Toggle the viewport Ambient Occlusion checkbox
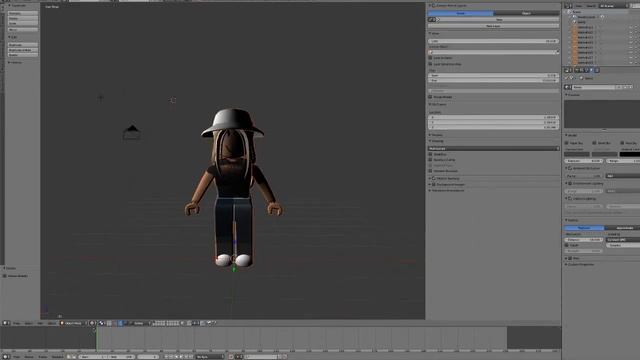This screenshot has width=640, height=360. click(430, 171)
